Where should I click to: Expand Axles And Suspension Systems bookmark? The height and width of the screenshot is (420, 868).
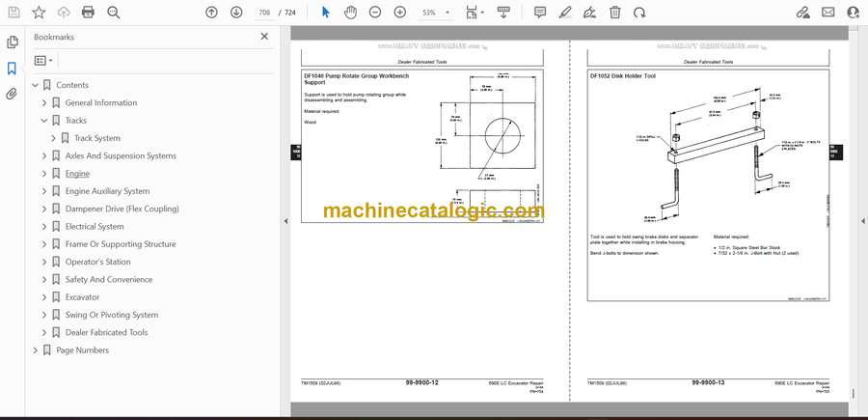pos(44,156)
